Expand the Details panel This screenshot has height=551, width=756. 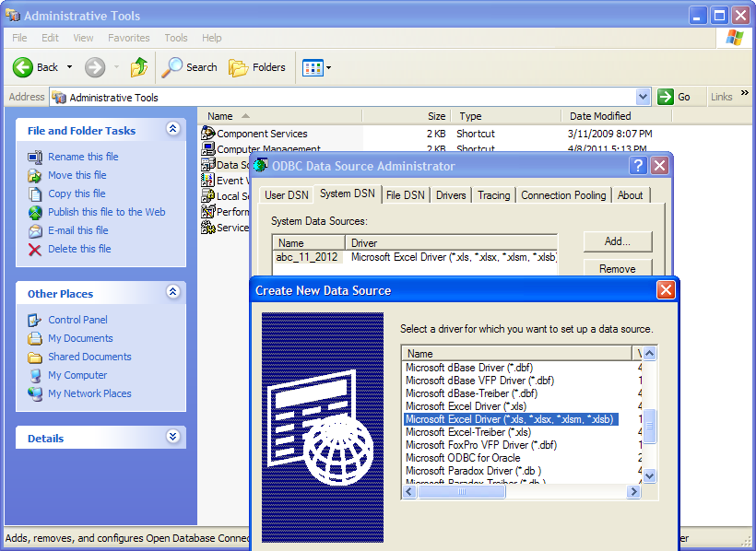point(172,436)
